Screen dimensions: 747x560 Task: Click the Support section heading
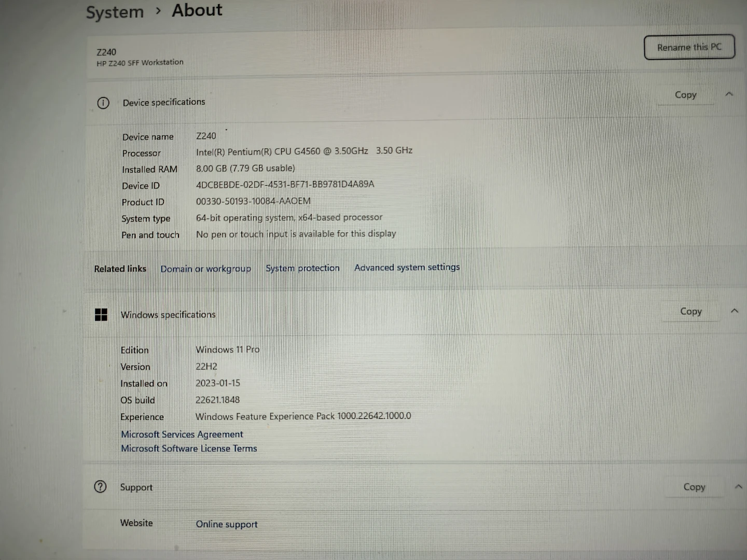coord(136,487)
